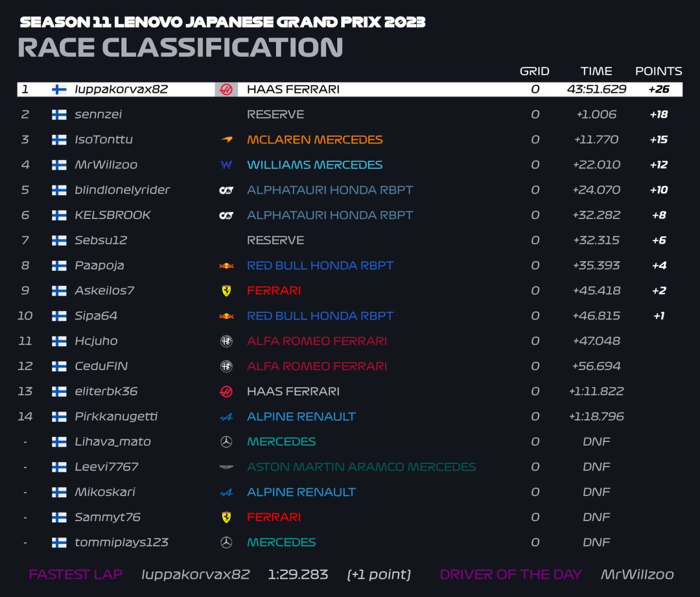Screen dimensions: 700x597
Task: Click the +26 points value
Action: [x=659, y=89]
